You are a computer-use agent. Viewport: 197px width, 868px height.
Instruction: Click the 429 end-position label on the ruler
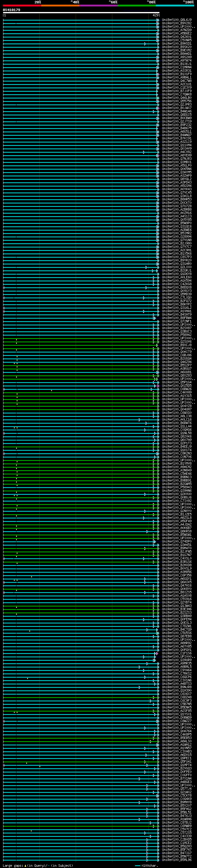155,15
